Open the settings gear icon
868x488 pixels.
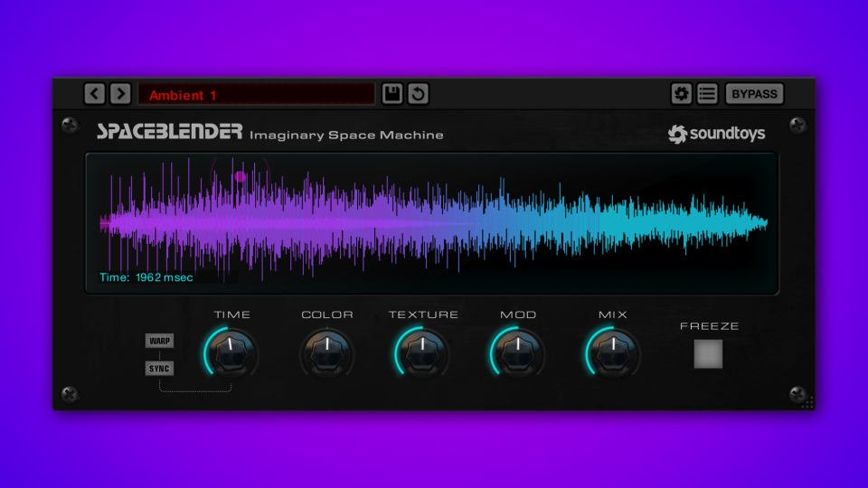coord(682,93)
